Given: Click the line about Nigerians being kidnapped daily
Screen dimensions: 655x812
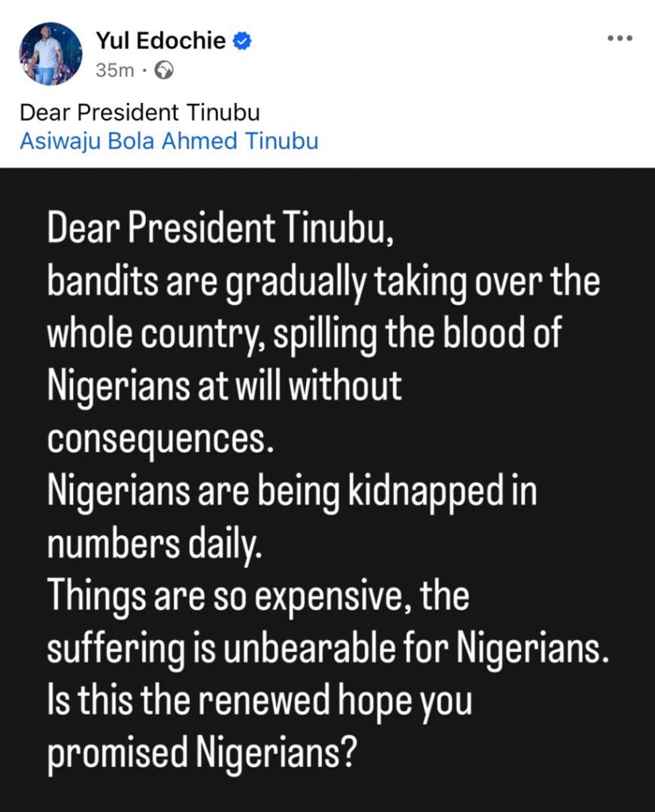Looking at the screenshot, I should [293, 490].
